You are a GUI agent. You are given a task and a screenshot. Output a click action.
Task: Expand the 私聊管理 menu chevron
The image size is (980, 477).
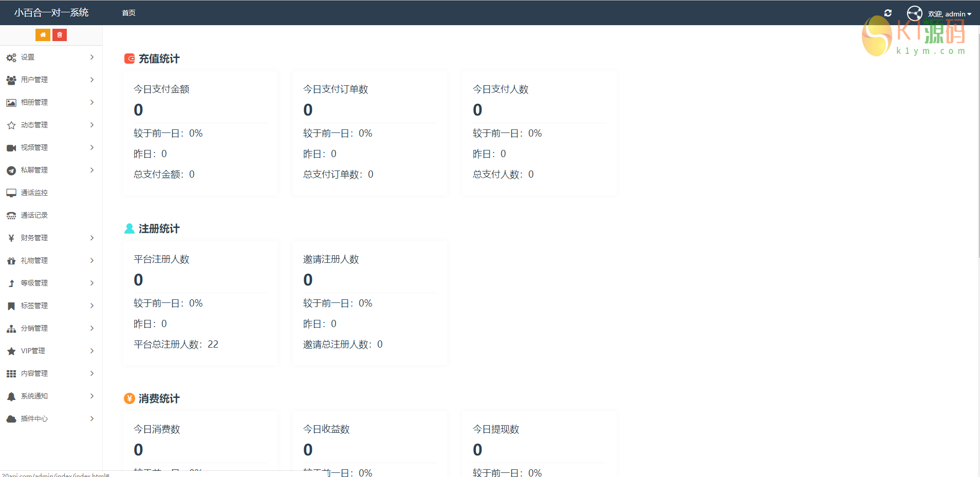[x=92, y=170]
